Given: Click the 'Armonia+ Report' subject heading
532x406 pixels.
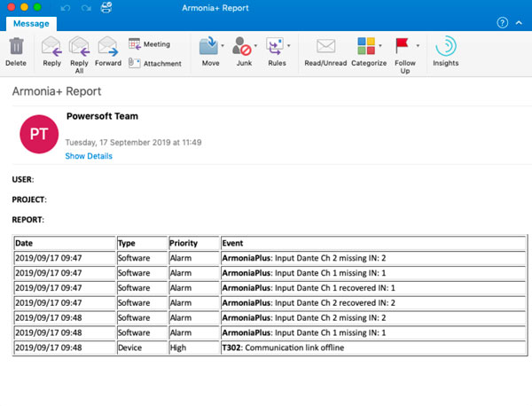Looking at the screenshot, I should 57,91.
